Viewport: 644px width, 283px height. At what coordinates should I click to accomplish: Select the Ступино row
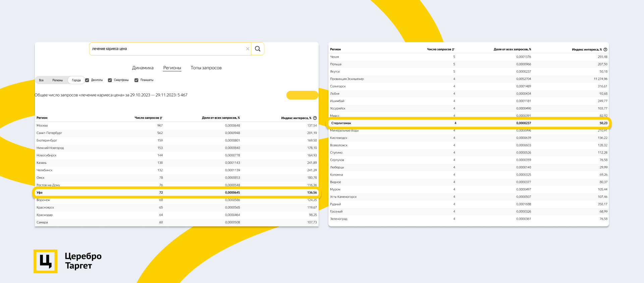tap(469, 153)
